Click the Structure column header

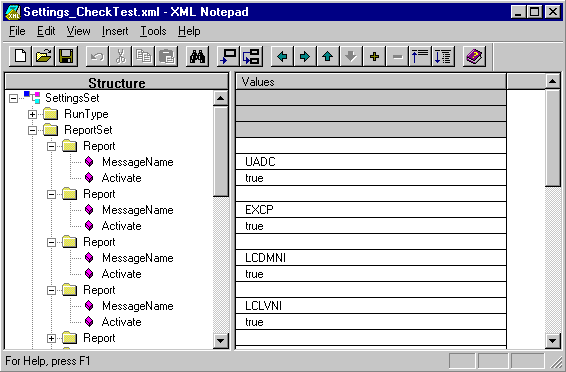[117, 82]
